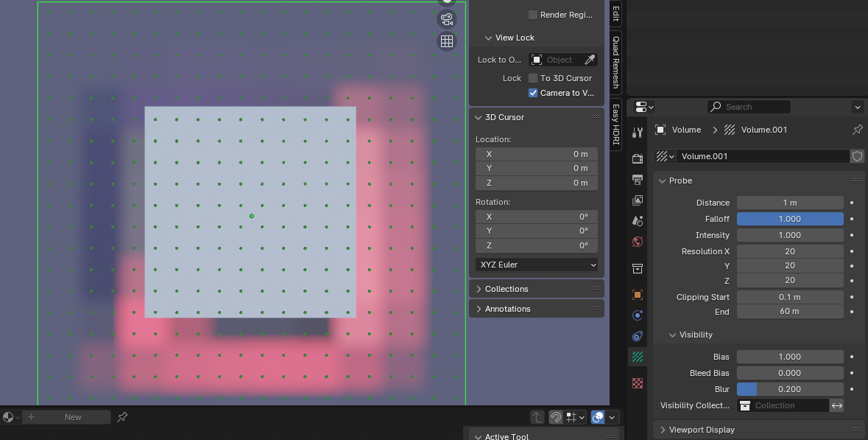Click the parent node tree arrow icon

(x=537, y=417)
